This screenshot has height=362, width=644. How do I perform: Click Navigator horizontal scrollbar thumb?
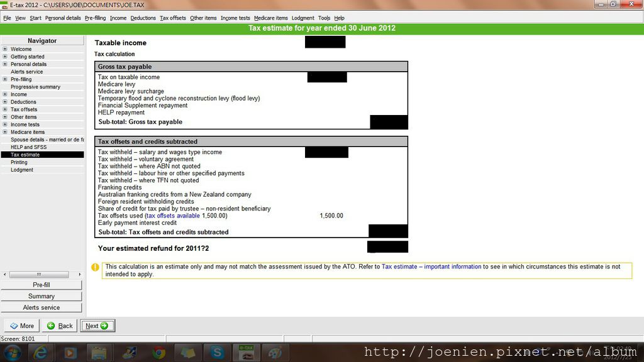[x=39, y=274]
